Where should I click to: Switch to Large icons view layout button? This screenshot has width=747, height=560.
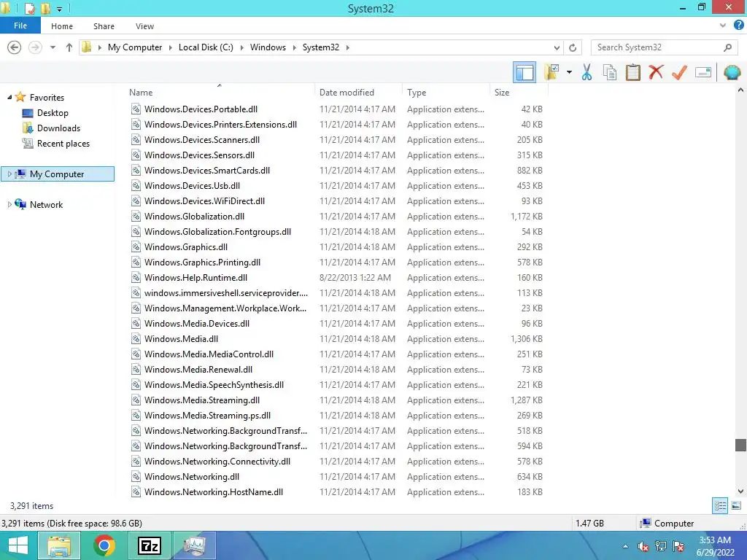click(736, 505)
